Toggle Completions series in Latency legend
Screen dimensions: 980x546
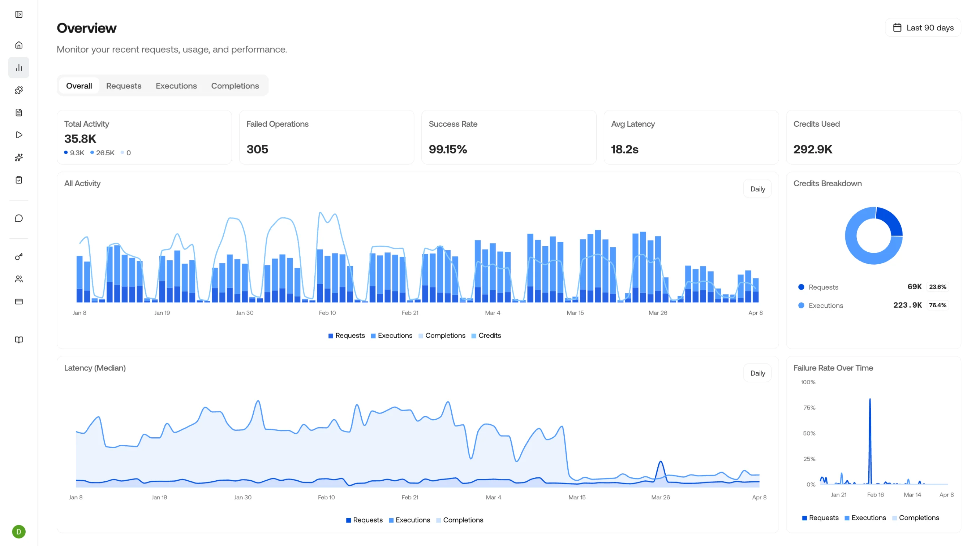[x=459, y=520]
